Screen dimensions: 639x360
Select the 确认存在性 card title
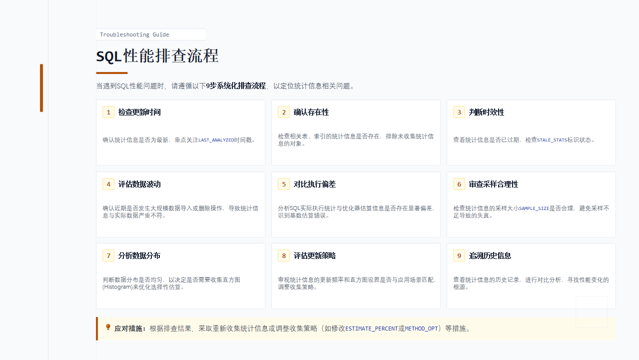tap(311, 112)
